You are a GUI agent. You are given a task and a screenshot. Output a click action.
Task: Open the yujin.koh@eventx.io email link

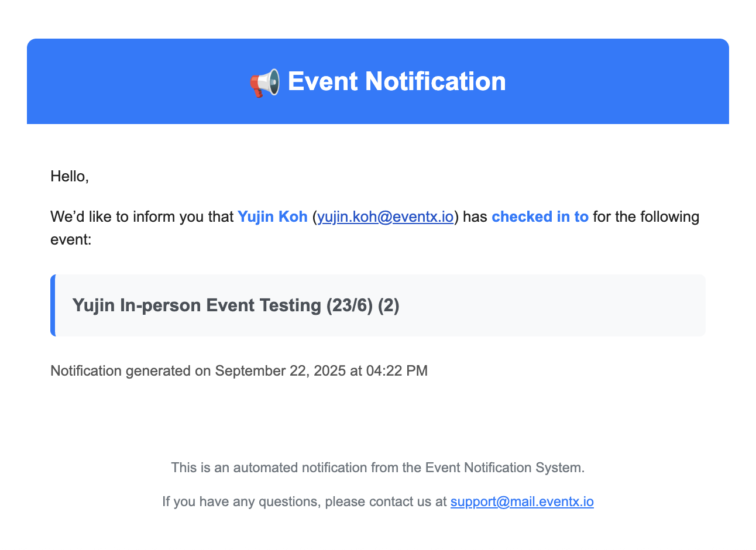[385, 217]
